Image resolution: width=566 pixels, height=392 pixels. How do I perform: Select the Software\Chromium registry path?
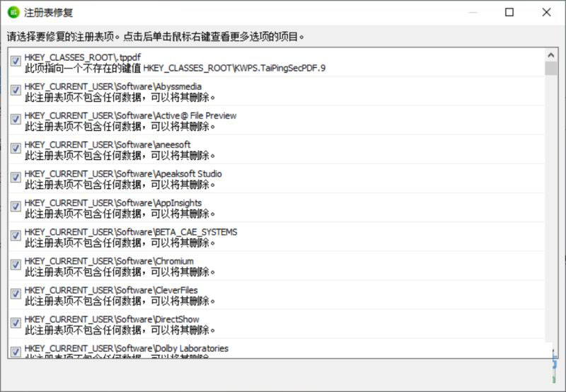[109, 261]
